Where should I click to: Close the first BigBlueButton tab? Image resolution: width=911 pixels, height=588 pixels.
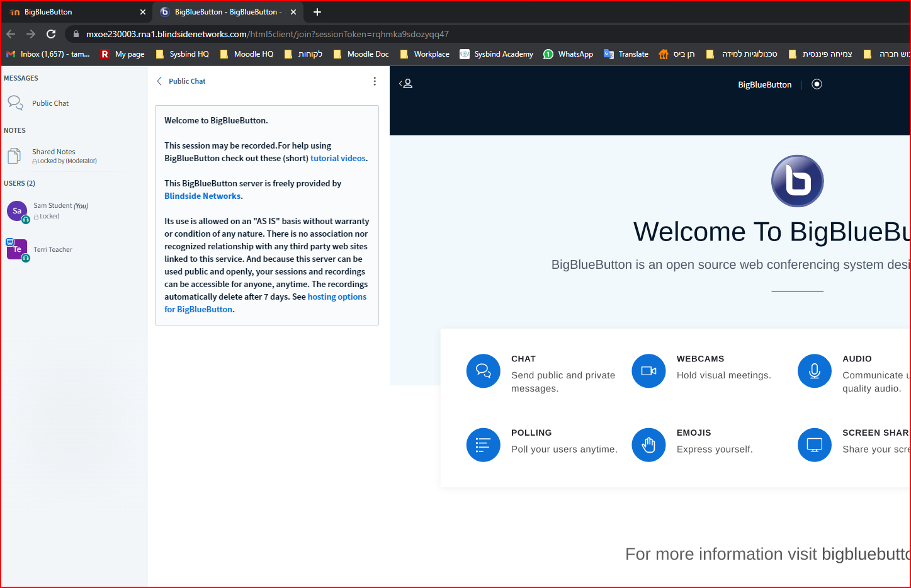click(x=143, y=12)
